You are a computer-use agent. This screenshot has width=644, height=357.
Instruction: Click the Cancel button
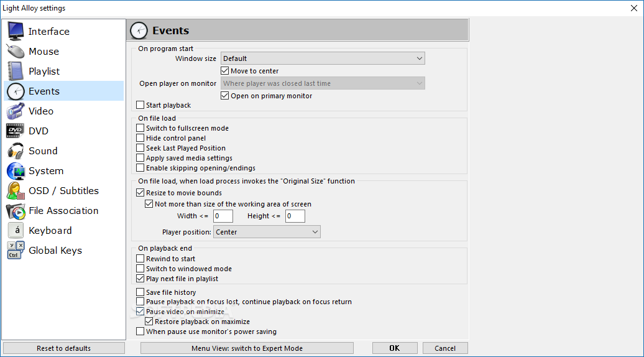[x=445, y=348]
